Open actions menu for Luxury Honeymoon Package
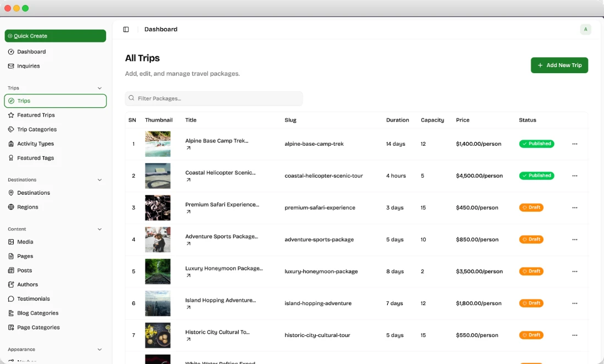 click(x=575, y=272)
